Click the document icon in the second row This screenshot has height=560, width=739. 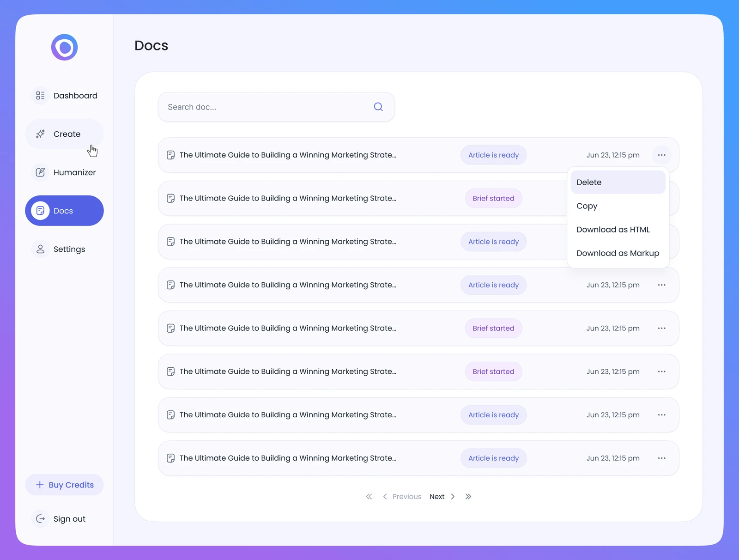170,198
